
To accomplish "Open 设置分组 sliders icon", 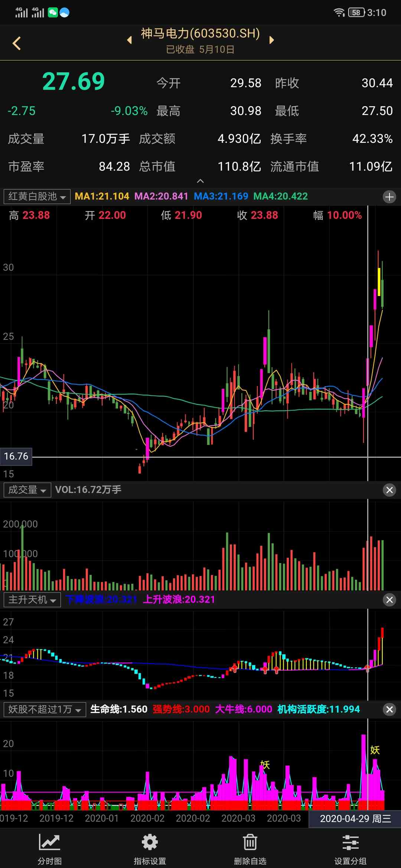I will pos(350,848).
